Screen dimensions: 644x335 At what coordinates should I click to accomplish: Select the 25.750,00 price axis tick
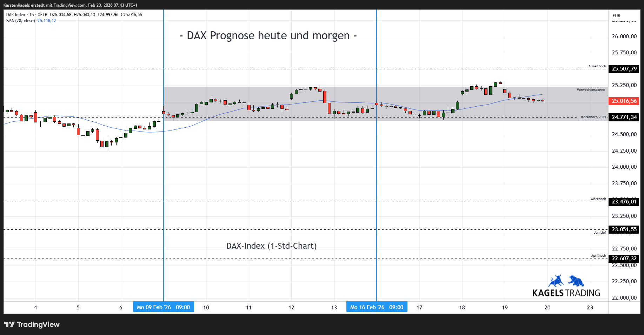pos(624,53)
